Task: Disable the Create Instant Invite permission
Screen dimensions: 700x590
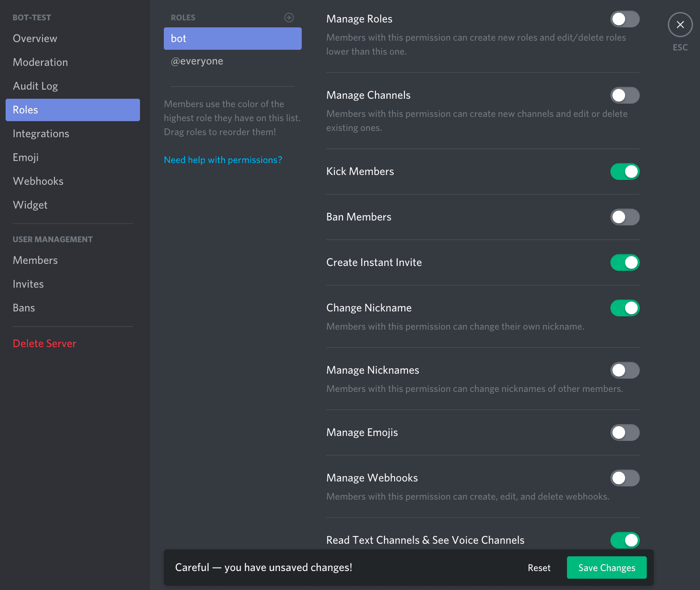Action: [x=625, y=262]
